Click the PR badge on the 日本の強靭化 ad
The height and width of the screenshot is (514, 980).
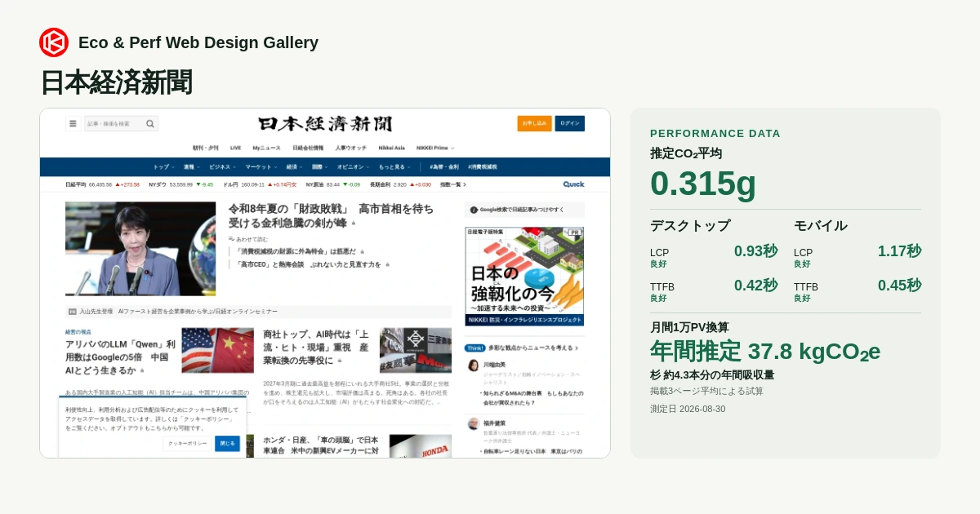(x=575, y=232)
